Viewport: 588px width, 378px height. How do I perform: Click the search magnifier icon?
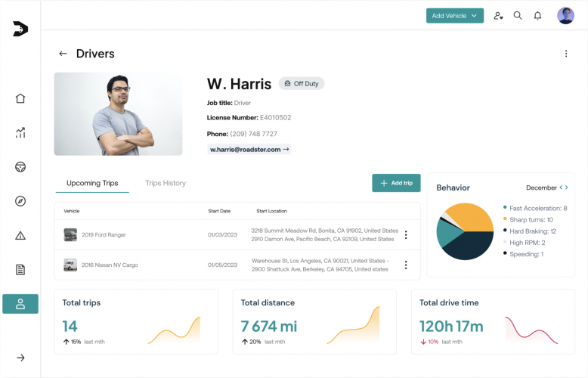[518, 15]
